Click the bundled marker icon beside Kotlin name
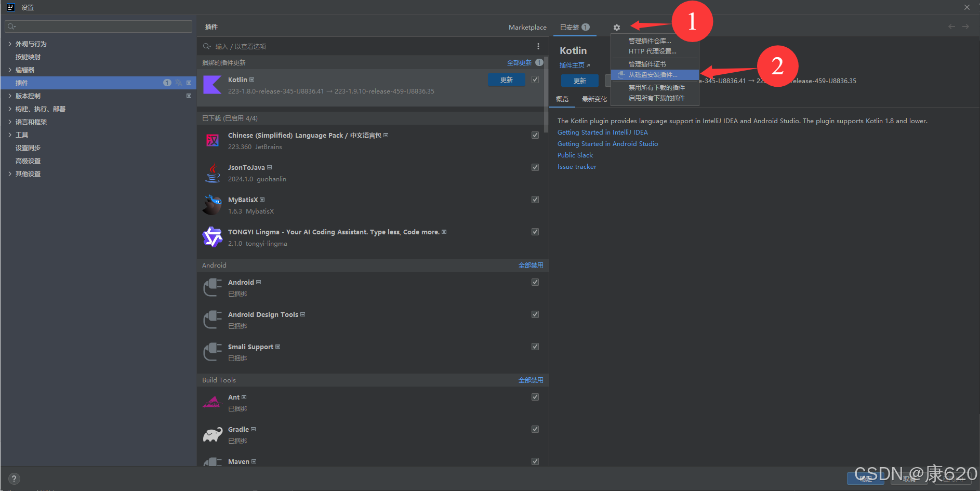The image size is (980, 491). (252, 79)
